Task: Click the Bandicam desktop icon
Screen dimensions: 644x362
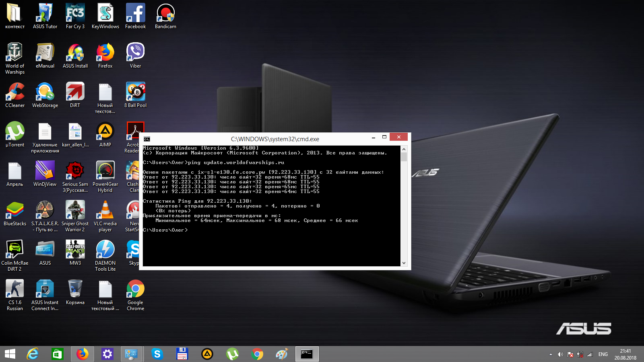Action: (165, 16)
